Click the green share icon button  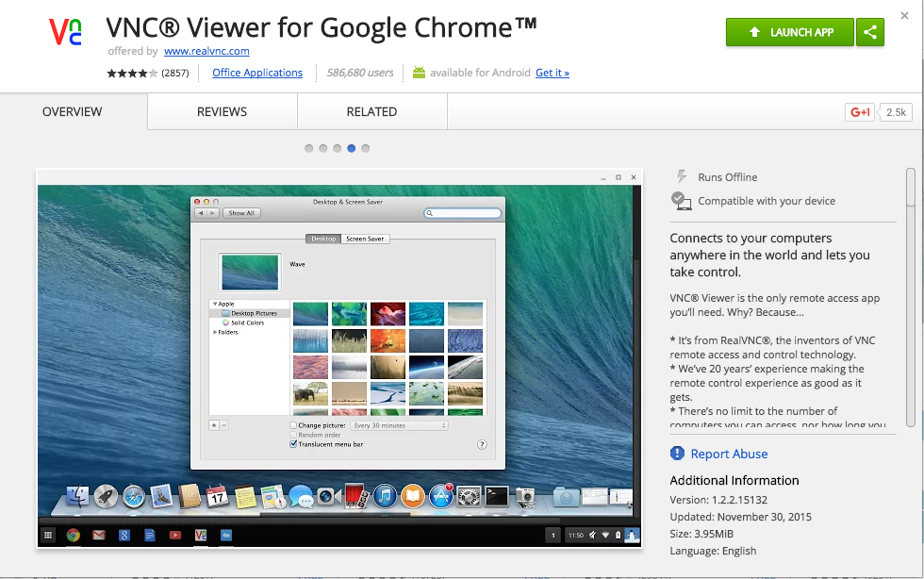click(869, 32)
